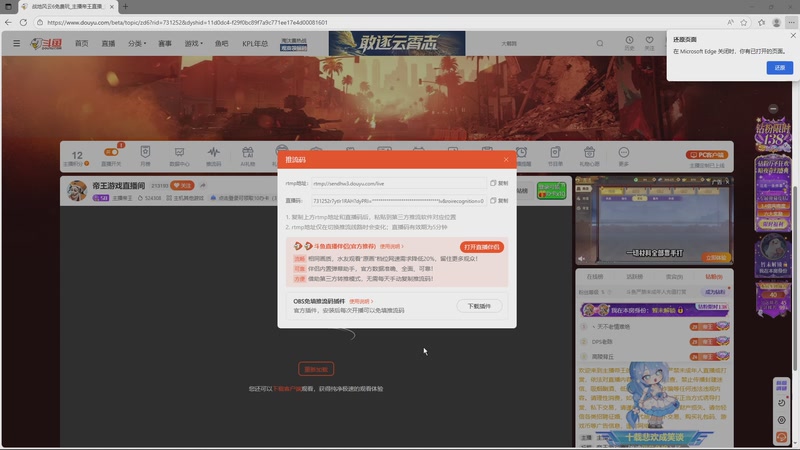The height and width of the screenshot is (450, 800).
Task: Open the 赛事 events nav item
Action: click(x=165, y=44)
